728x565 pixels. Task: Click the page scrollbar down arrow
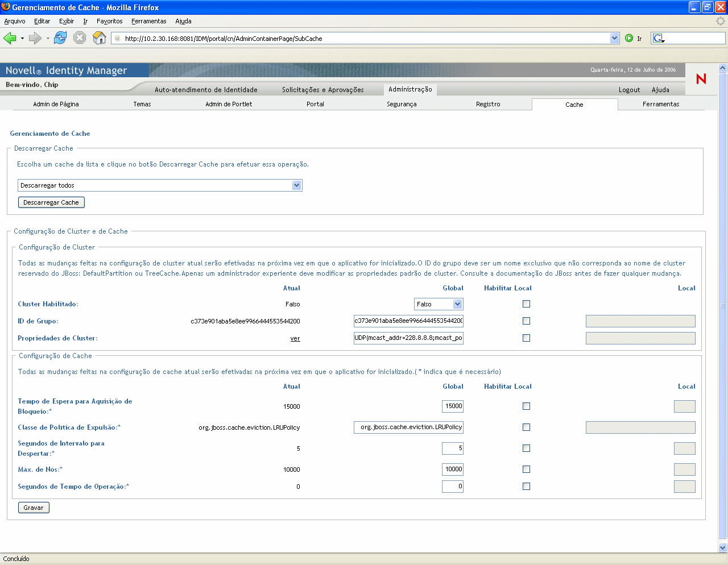[723, 547]
